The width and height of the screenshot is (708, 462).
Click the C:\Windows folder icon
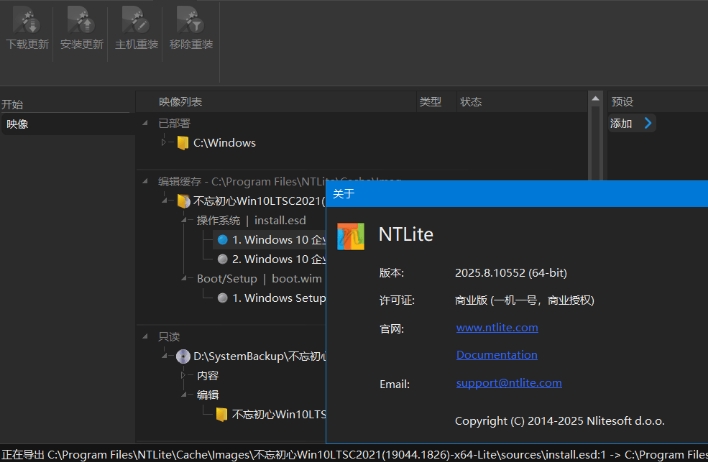[183, 143]
